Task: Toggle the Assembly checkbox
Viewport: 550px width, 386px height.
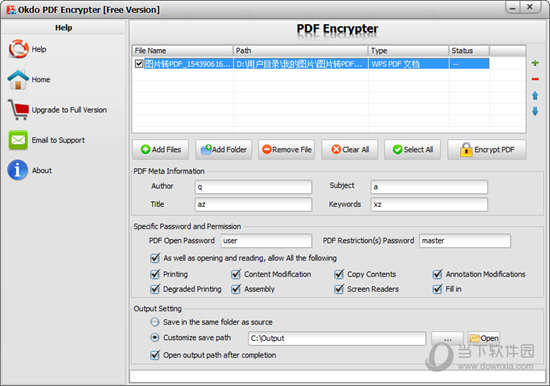Action: [x=236, y=289]
